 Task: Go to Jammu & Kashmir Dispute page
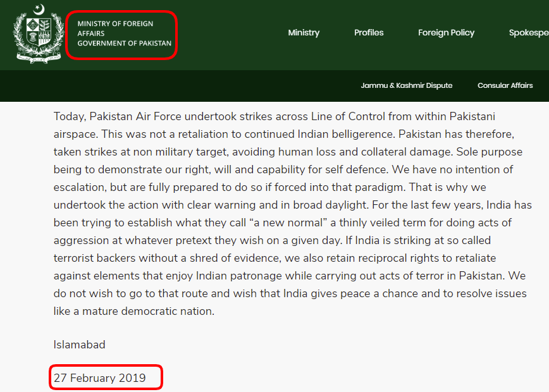407,85
